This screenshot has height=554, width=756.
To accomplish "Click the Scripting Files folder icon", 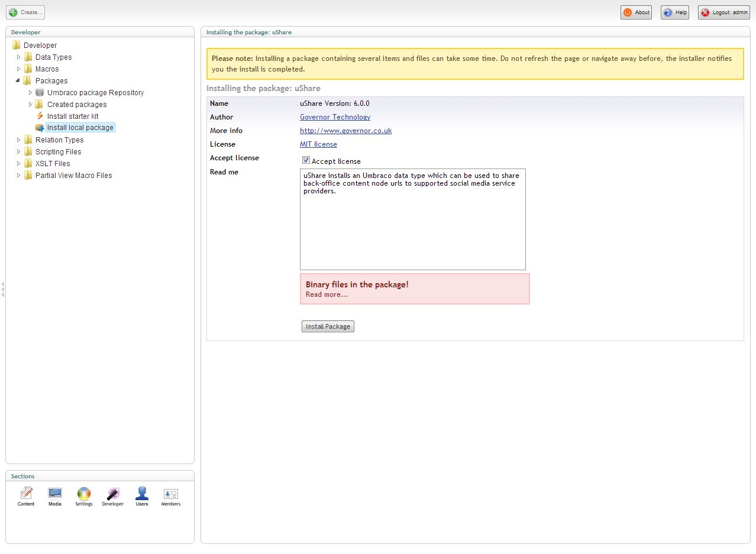I will 28,151.
